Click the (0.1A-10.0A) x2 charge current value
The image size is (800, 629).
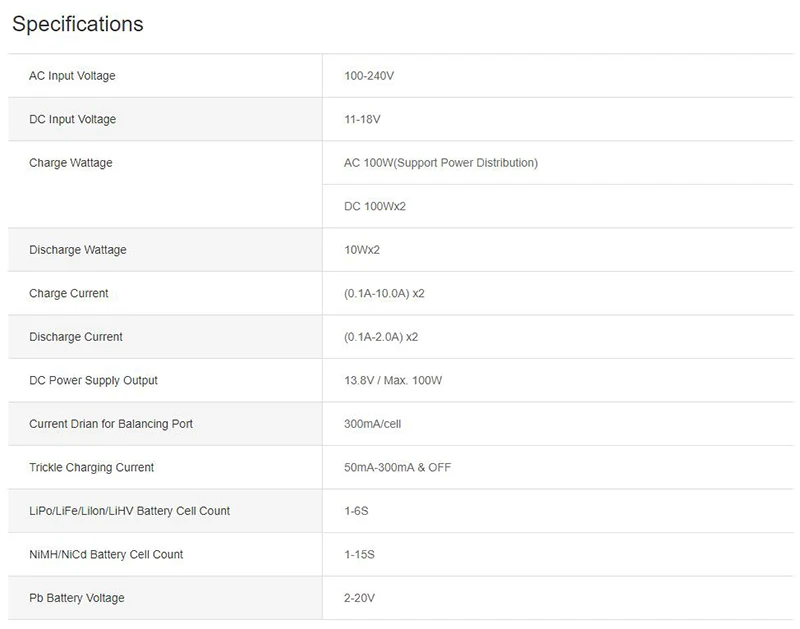[384, 293]
